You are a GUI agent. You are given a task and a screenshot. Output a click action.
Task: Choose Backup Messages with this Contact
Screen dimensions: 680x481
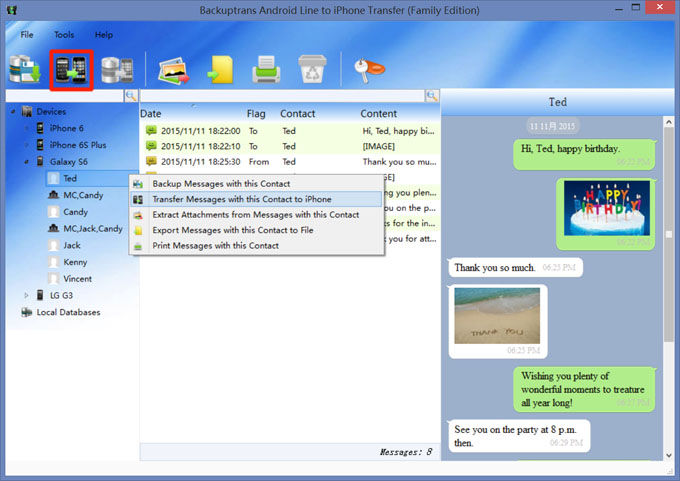(x=257, y=183)
